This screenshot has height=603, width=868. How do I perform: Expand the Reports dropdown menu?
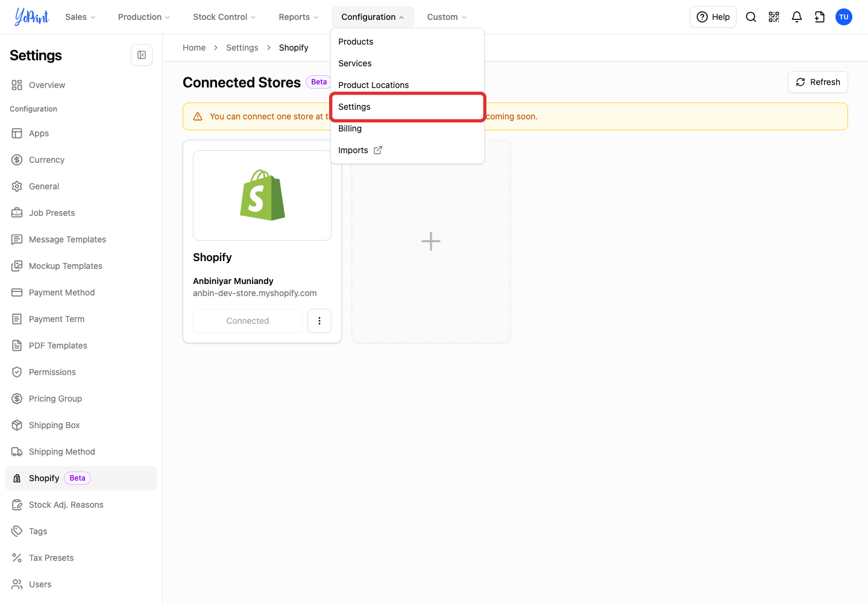[298, 17]
